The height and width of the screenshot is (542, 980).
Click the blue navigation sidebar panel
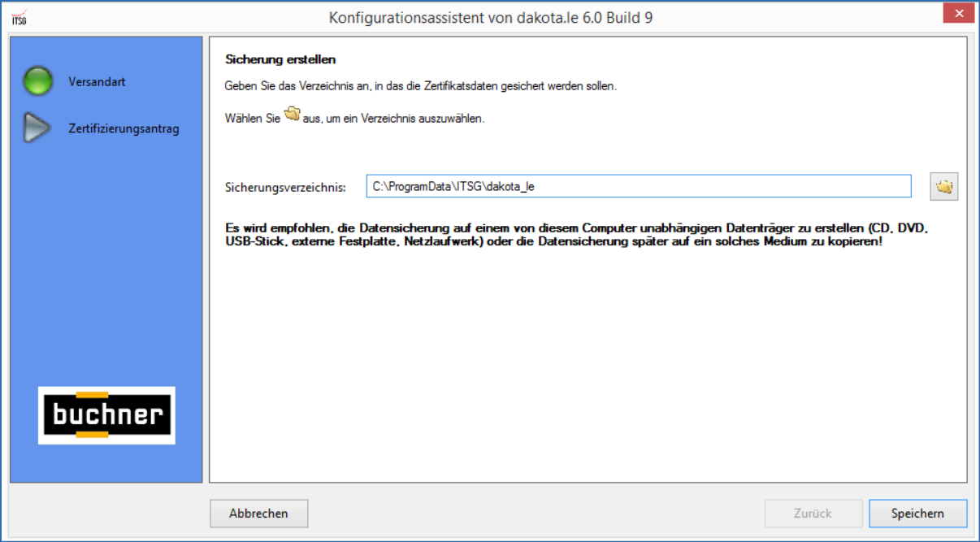(x=106, y=284)
